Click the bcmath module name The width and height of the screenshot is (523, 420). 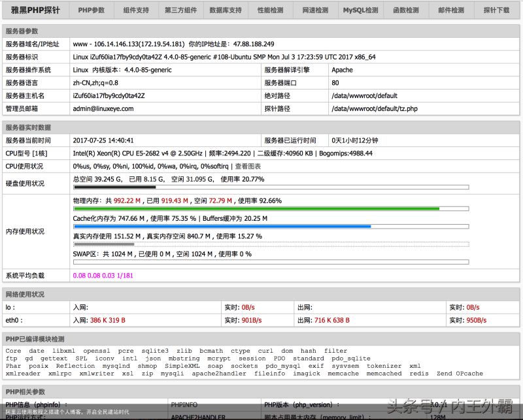click(x=211, y=351)
